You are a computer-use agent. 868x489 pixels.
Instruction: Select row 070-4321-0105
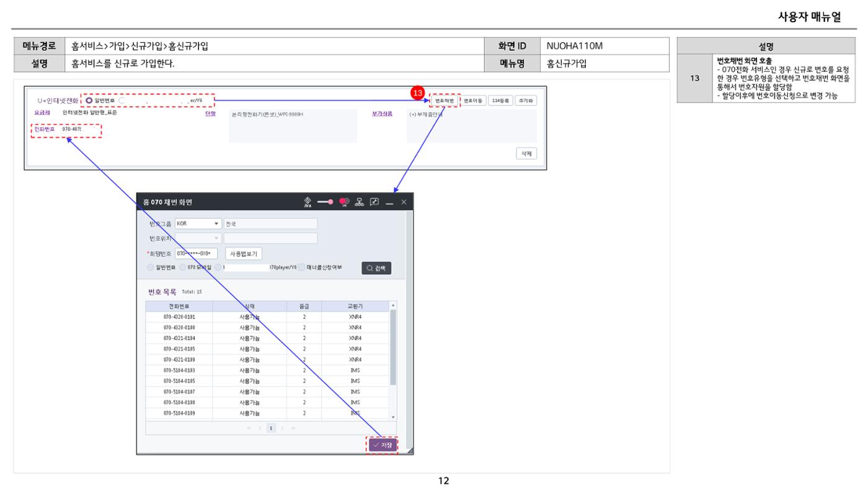(x=267, y=349)
